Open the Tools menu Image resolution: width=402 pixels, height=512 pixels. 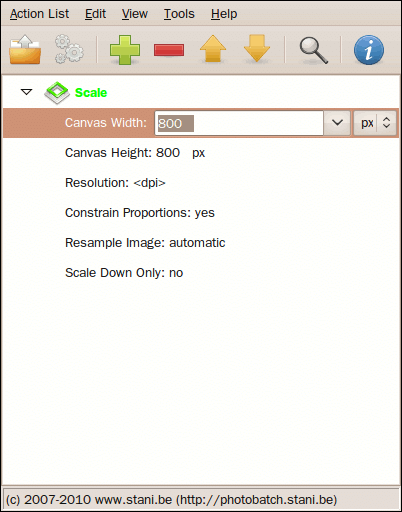pyautogui.click(x=179, y=14)
